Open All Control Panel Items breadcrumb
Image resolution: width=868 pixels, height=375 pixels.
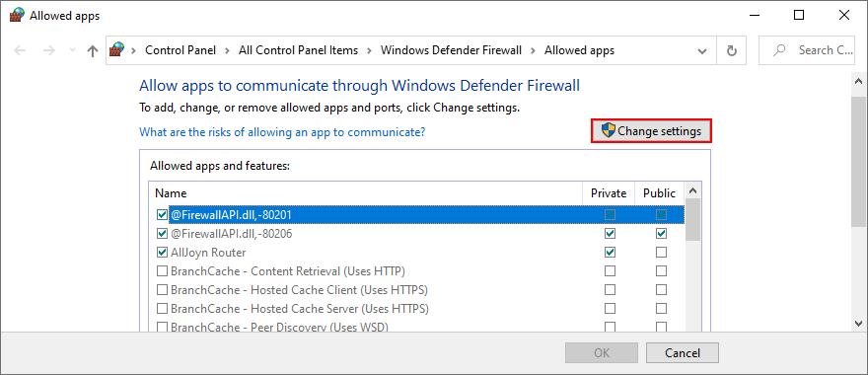pos(298,50)
